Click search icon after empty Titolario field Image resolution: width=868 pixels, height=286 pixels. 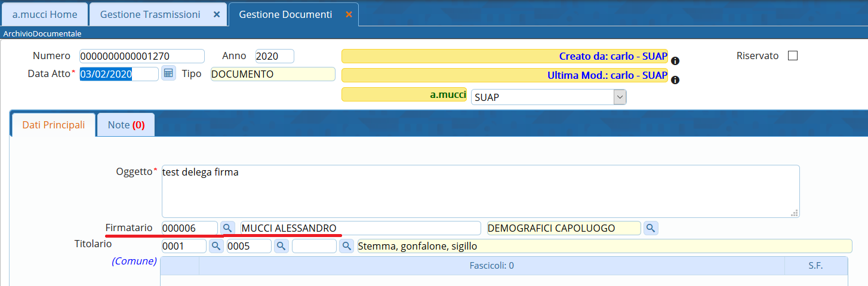346,246
